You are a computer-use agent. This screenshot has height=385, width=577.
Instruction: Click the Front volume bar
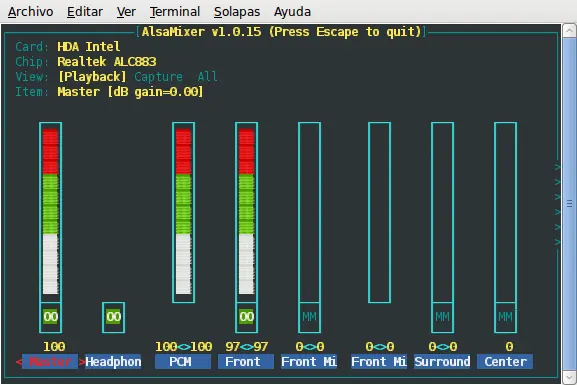coord(246,212)
